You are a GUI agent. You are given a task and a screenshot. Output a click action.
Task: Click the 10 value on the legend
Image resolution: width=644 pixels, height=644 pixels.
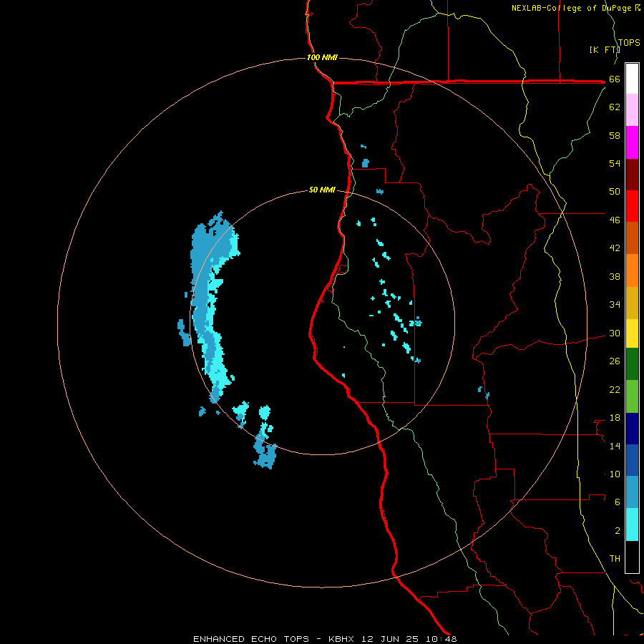coord(615,474)
